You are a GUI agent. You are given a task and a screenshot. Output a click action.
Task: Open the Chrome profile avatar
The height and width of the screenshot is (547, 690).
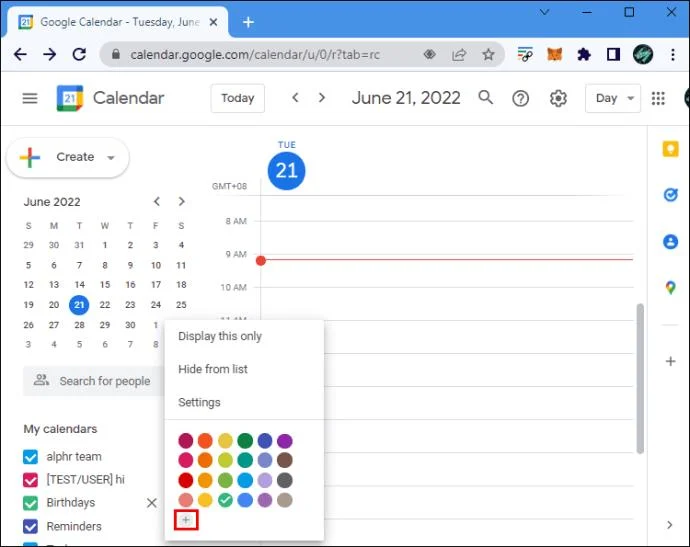pos(642,55)
